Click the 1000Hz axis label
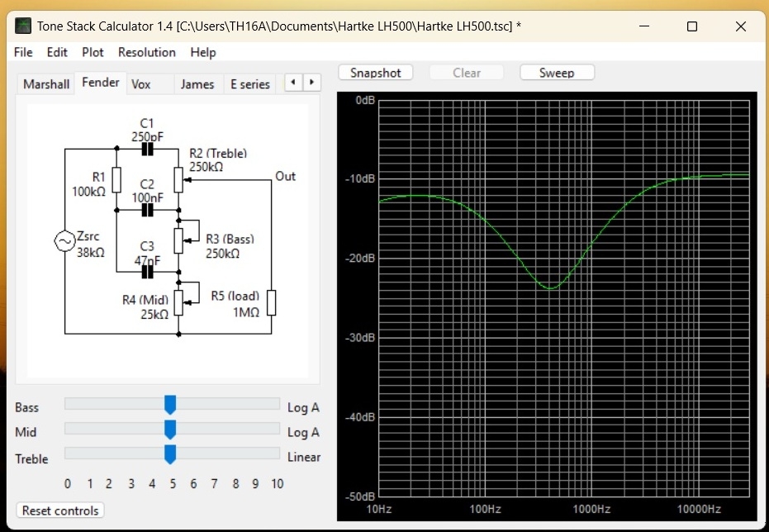The height and width of the screenshot is (532, 769). click(591, 509)
